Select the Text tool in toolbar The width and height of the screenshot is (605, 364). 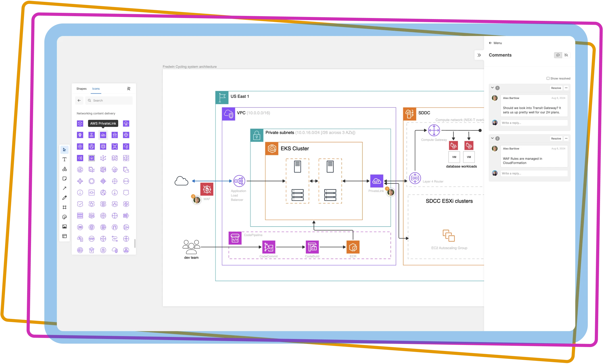(64, 159)
